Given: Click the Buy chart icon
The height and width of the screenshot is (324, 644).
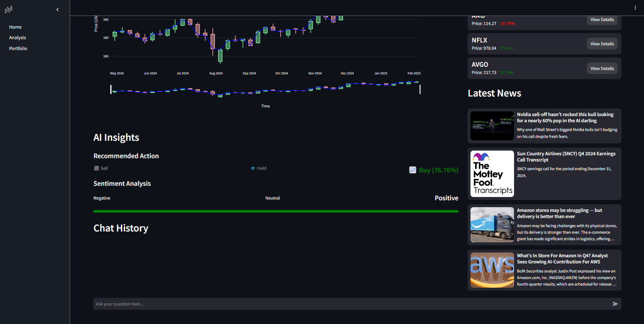Looking at the screenshot, I should [413, 170].
